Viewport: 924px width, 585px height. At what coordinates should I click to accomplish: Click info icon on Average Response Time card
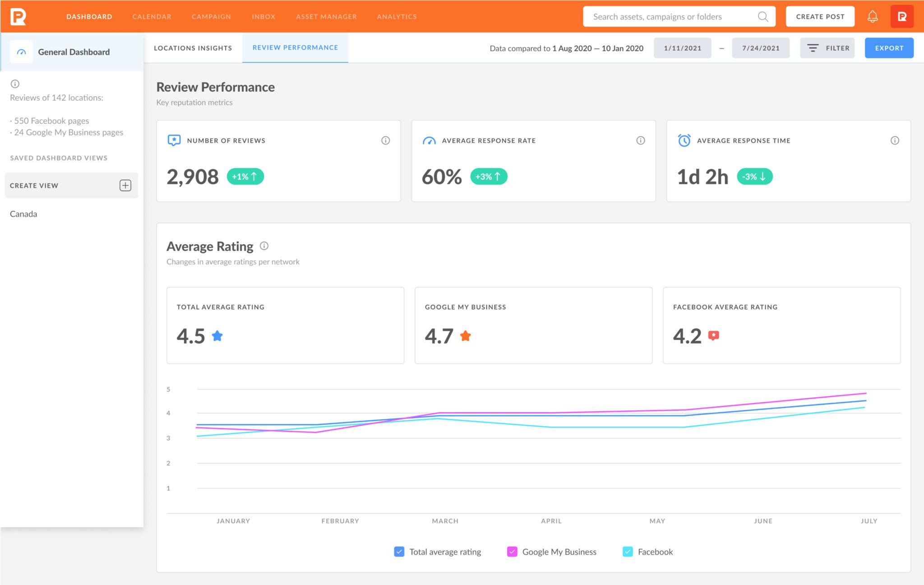click(x=895, y=140)
